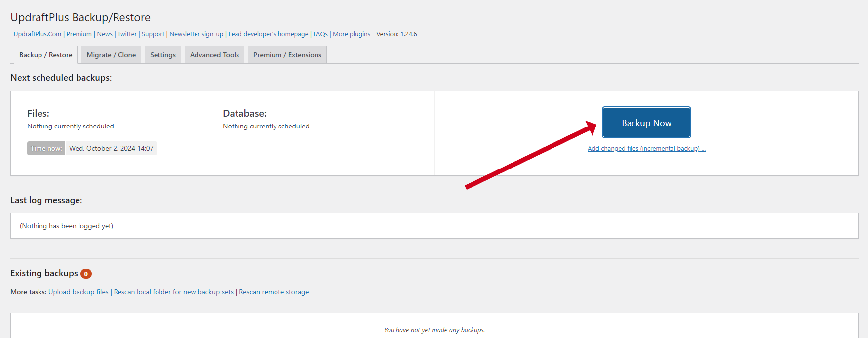Select the Premium / Extensions tab
Screen dimensions: 868x338
287,55
